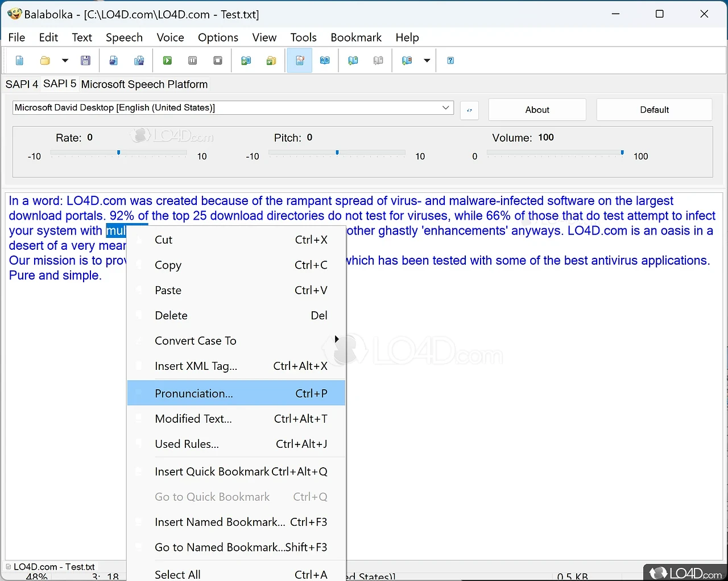The image size is (728, 581).
Task: Adjust the Pitch slider handle
Action: (337, 153)
